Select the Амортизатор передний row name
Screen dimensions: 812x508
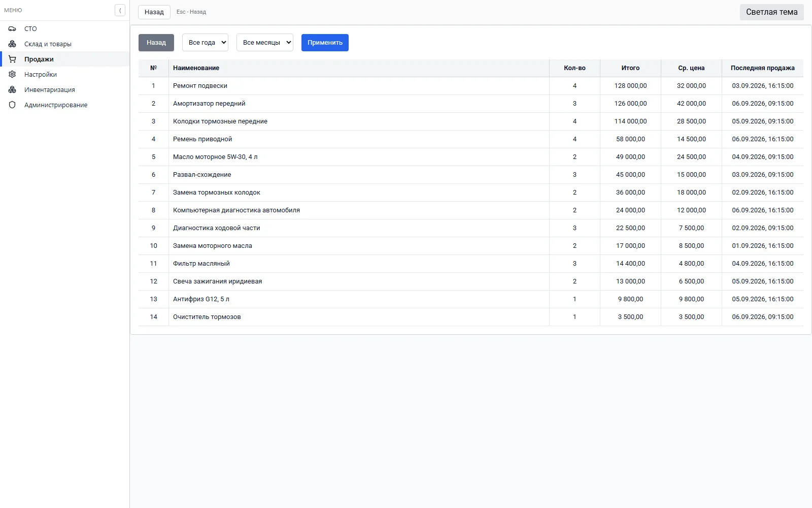(x=209, y=104)
